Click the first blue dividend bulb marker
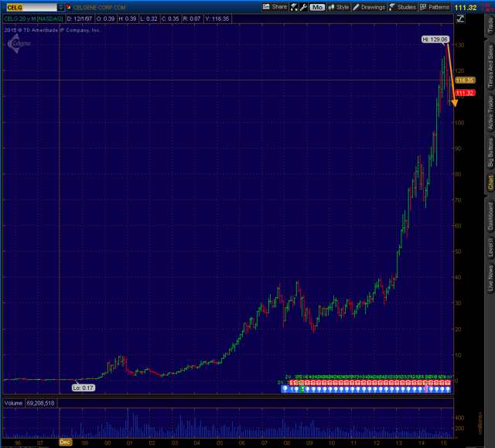This screenshot has width=495, height=448. [285, 389]
